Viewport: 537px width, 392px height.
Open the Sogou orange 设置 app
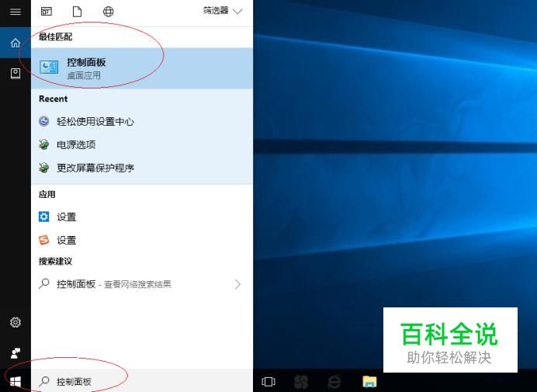click(142, 240)
